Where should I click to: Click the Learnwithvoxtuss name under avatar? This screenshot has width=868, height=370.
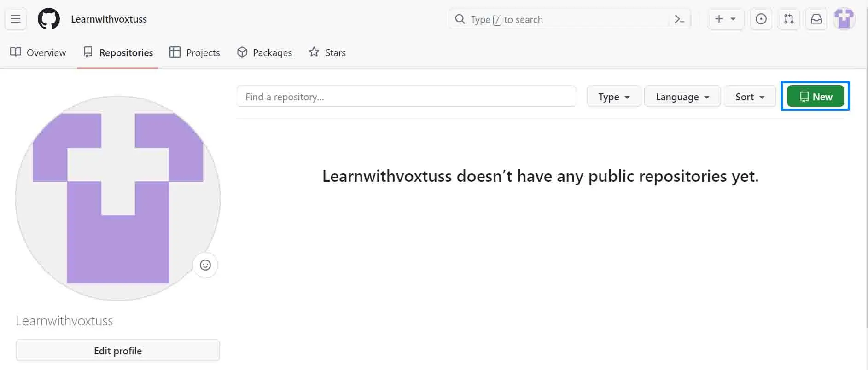pyautogui.click(x=64, y=321)
